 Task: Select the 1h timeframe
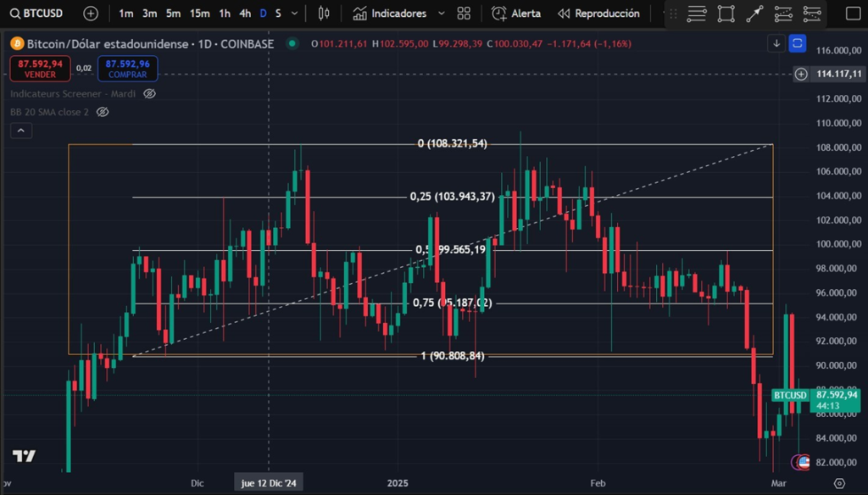coord(224,14)
